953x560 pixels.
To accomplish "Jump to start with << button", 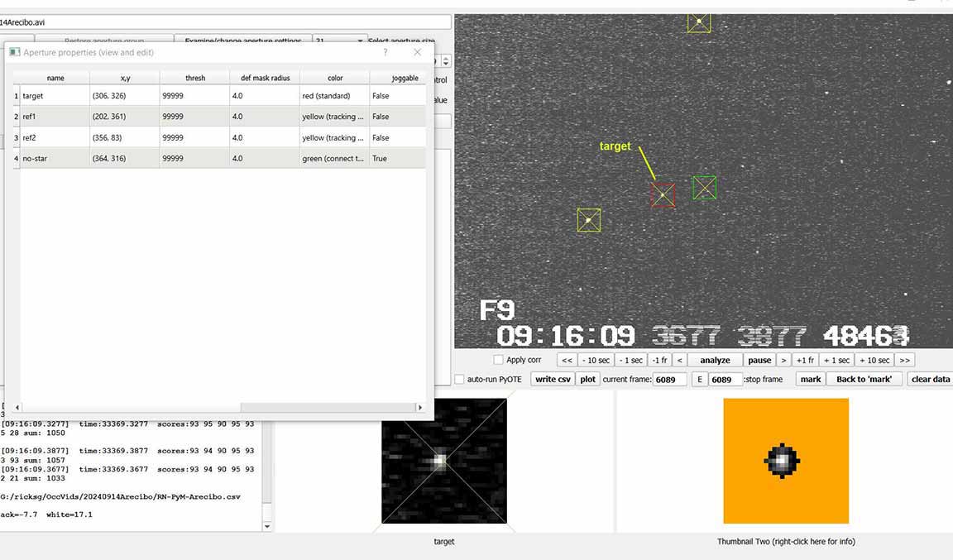I will click(x=567, y=360).
